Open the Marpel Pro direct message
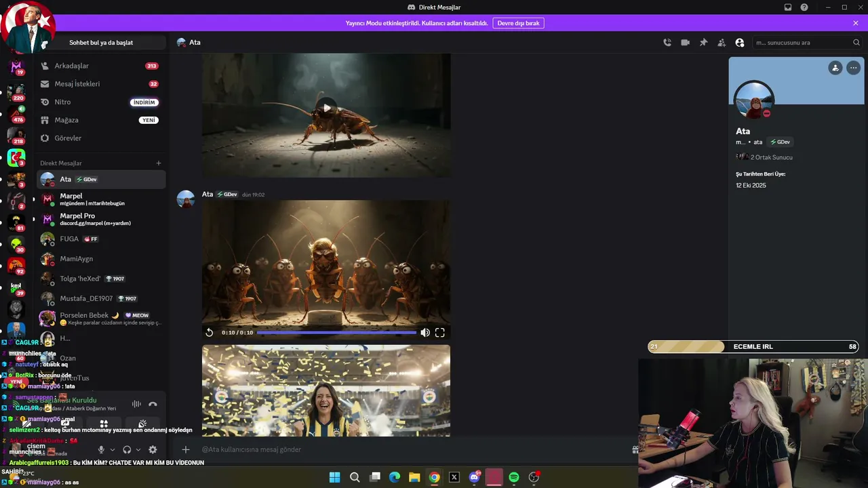The image size is (868, 488). [101, 219]
